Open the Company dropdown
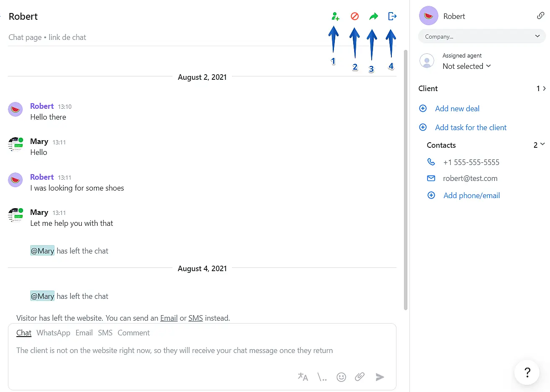Viewport: 550px width, 392px height. tap(482, 37)
